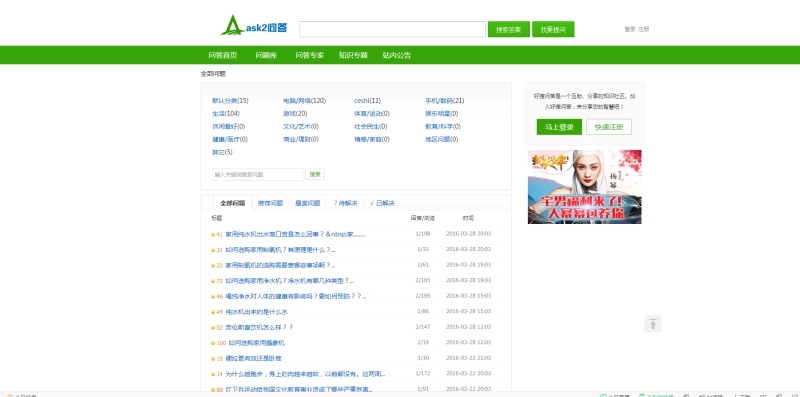Select category 社会民生(0)

coord(370,126)
